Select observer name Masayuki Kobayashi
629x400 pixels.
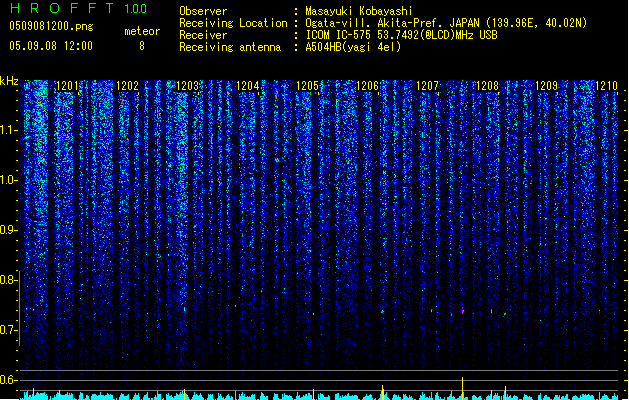pyautogui.click(x=359, y=11)
